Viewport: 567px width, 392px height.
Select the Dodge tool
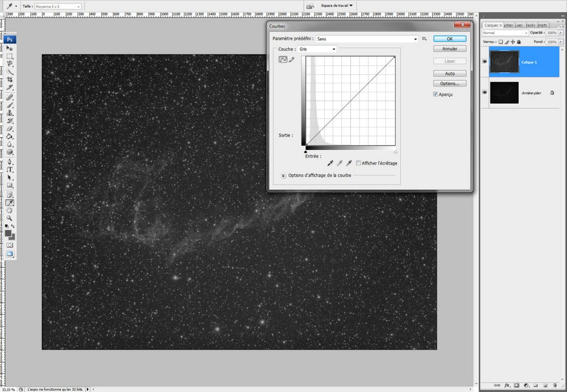[x=10, y=152]
